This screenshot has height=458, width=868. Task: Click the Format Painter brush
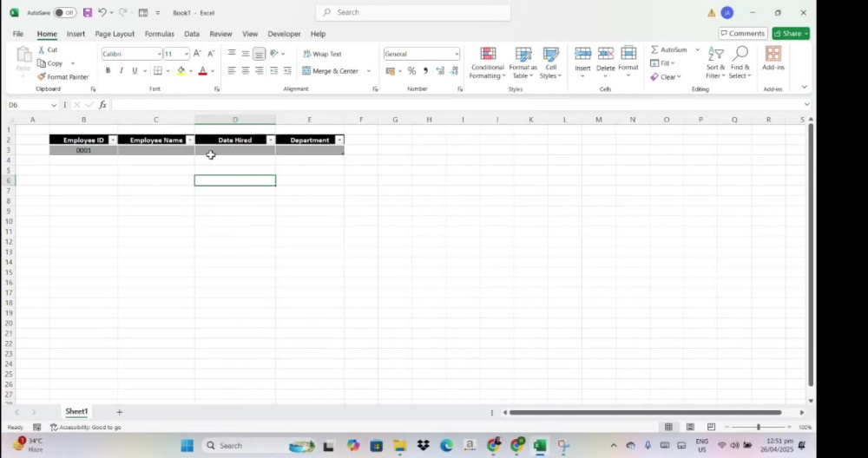point(41,77)
